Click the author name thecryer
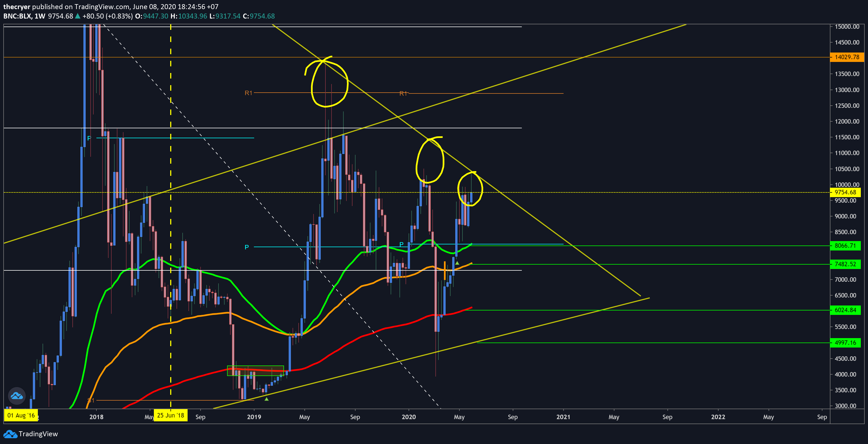Image resolution: width=868 pixels, height=444 pixels. click(17, 7)
